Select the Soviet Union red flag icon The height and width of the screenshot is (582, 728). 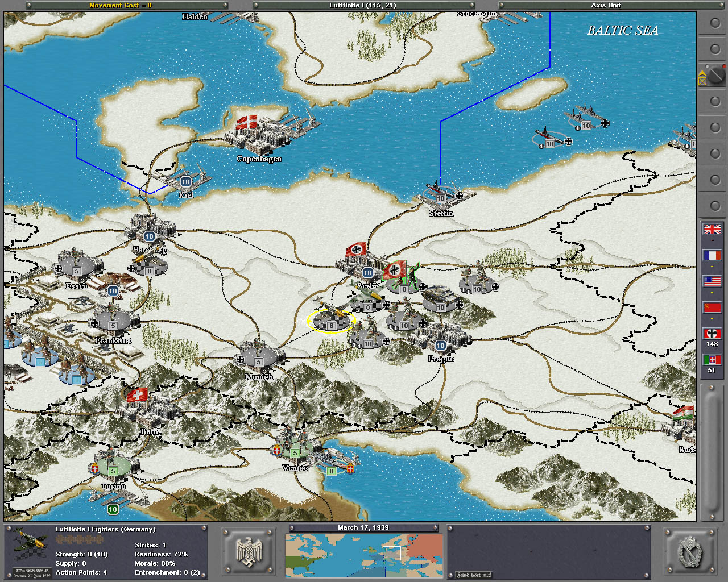point(712,307)
